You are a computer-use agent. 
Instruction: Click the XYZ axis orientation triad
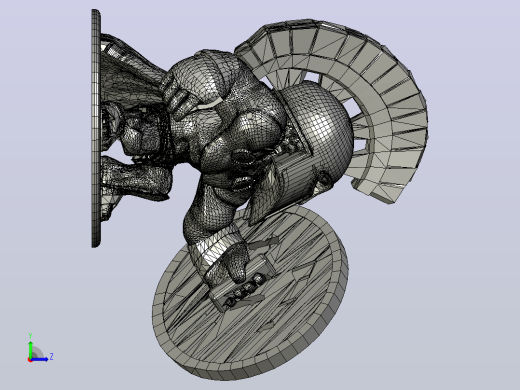(x=39, y=348)
